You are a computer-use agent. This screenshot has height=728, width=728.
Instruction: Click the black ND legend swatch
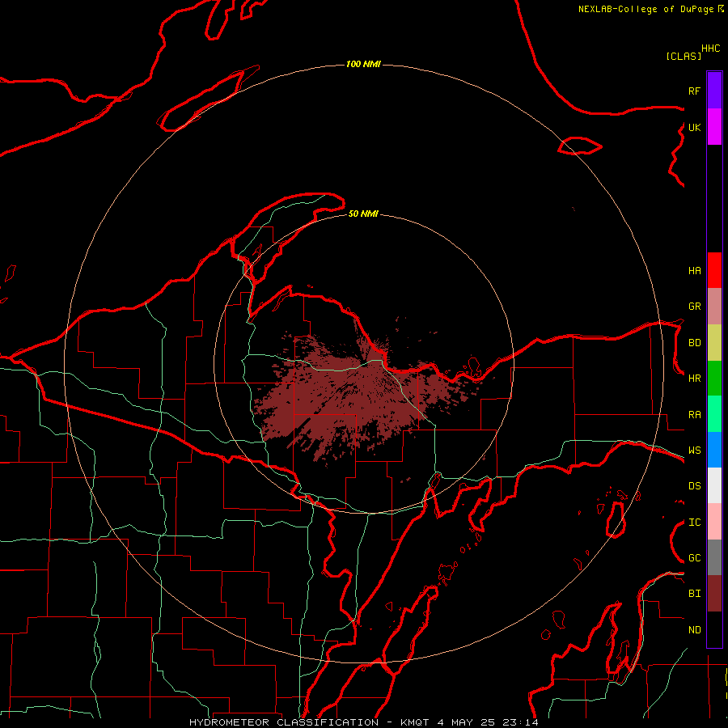714,629
